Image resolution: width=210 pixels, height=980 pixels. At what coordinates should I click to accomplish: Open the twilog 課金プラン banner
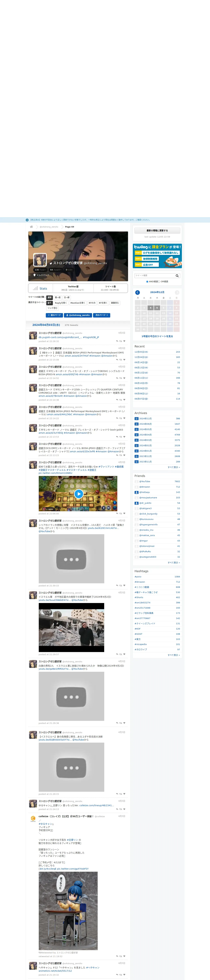tap(157, 256)
